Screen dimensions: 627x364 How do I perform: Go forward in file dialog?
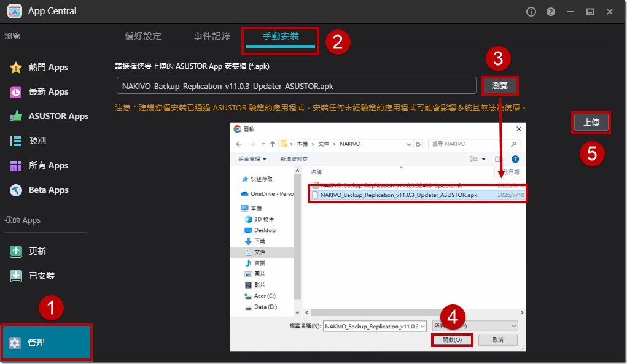tap(252, 144)
